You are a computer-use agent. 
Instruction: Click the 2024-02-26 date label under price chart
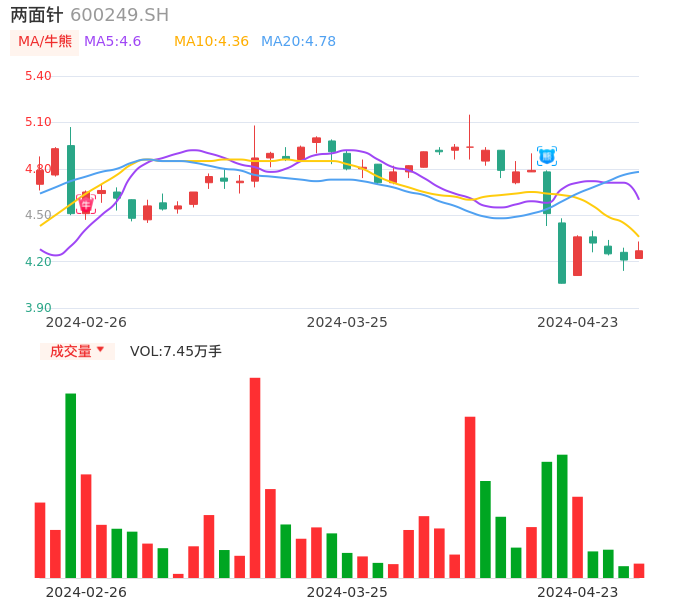[86, 322]
